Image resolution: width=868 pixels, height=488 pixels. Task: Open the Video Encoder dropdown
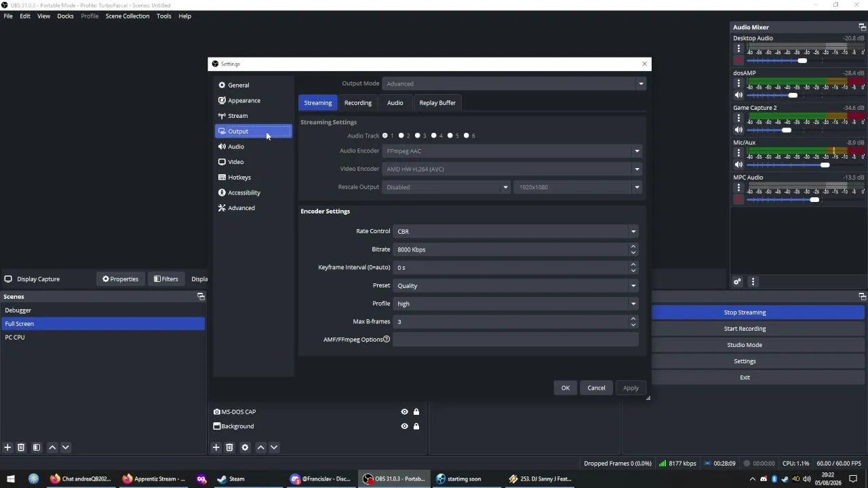point(512,169)
